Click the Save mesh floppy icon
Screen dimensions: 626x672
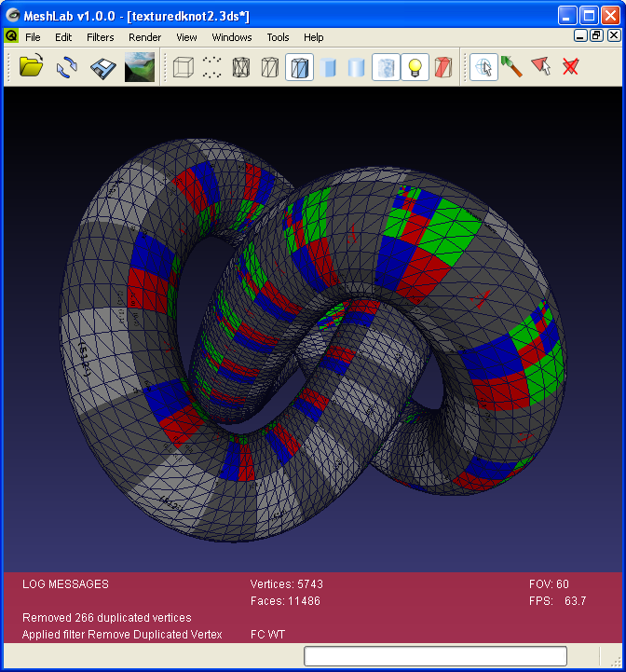click(x=102, y=67)
